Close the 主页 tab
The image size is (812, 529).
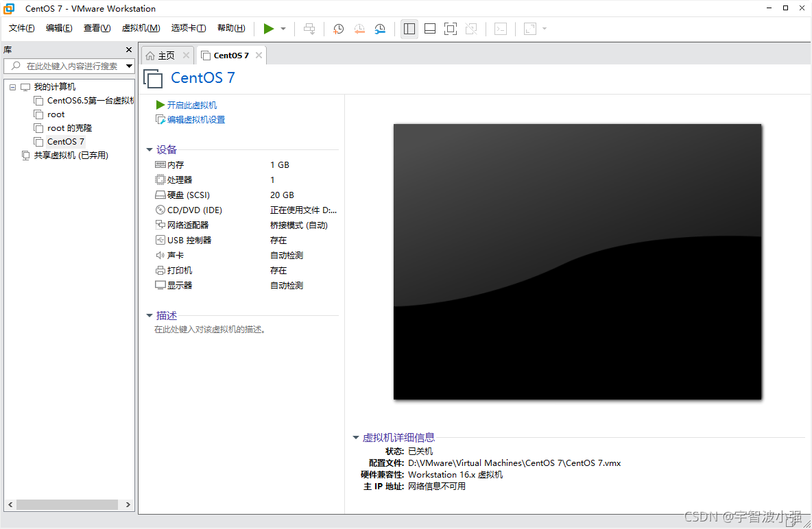click(186, 56)
